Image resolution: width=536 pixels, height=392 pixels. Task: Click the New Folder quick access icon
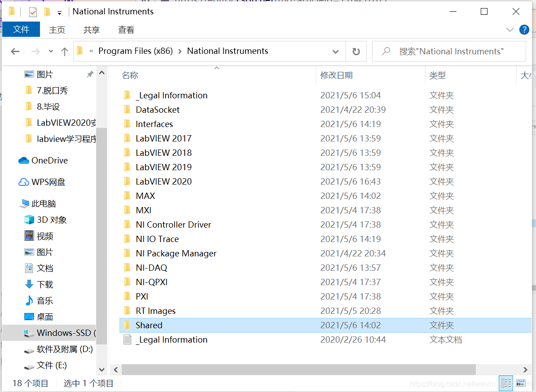coord(47,12)
